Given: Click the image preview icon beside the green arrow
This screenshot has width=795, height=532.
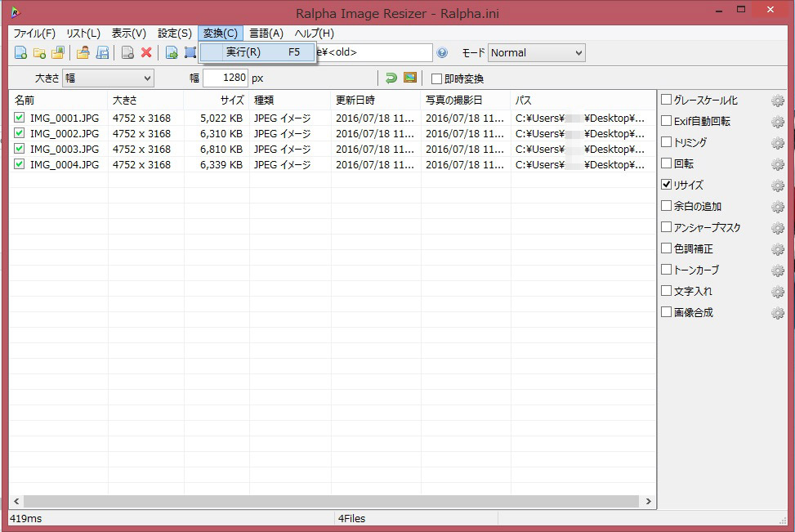Looking at the screenshot, I should [x=410, y=78].
